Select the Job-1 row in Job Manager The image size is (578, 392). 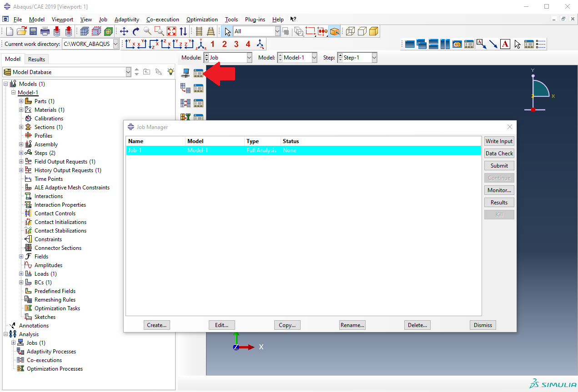coord(303,150)
